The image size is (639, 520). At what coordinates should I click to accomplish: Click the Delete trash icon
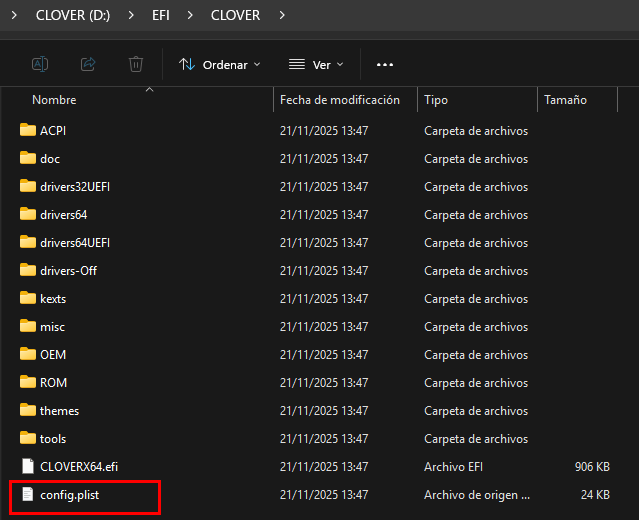136,64
